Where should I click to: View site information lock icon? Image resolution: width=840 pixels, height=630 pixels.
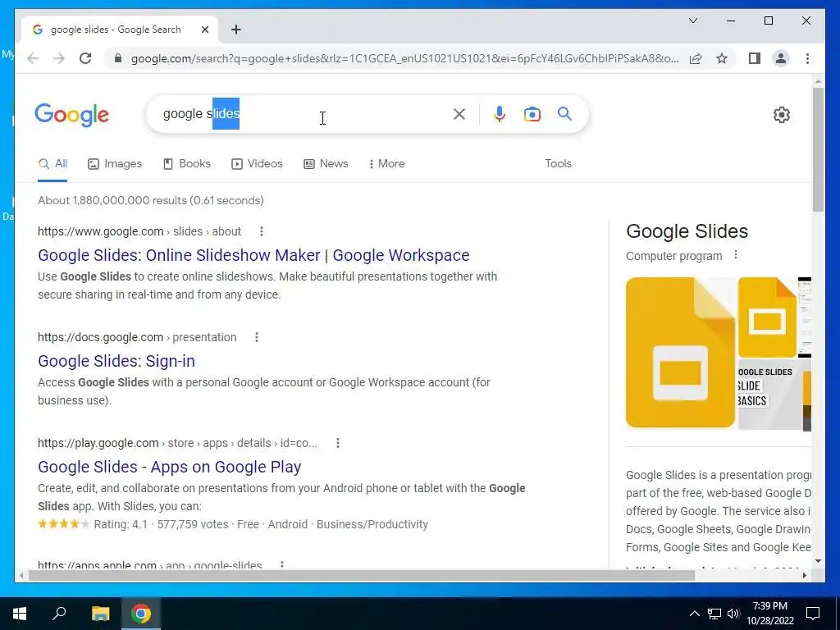point(118,58)
